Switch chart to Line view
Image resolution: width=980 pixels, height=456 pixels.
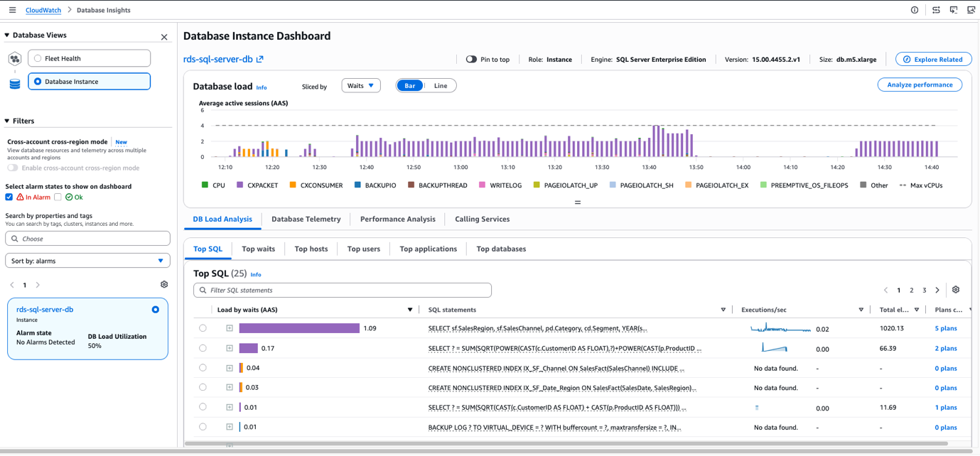441,86
